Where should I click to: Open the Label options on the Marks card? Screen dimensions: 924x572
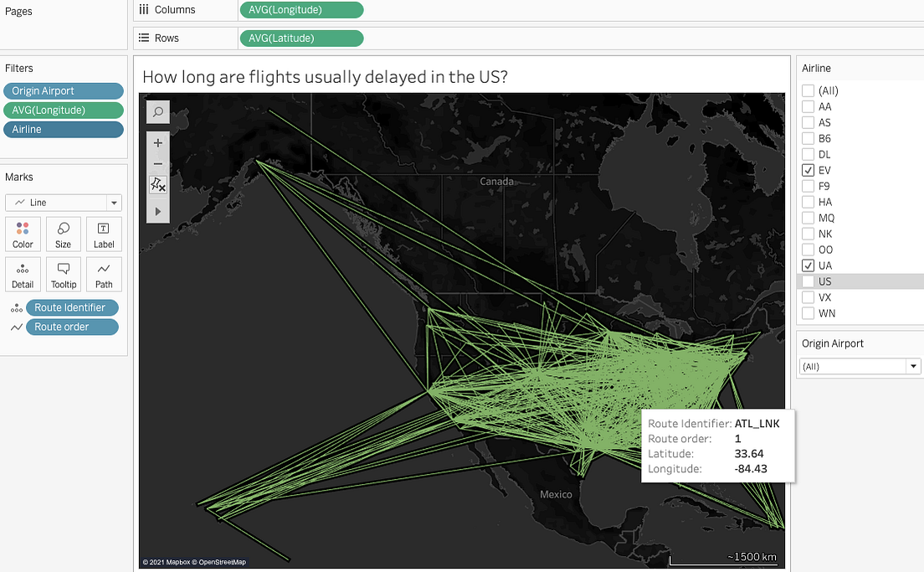(x=104, y=234)
